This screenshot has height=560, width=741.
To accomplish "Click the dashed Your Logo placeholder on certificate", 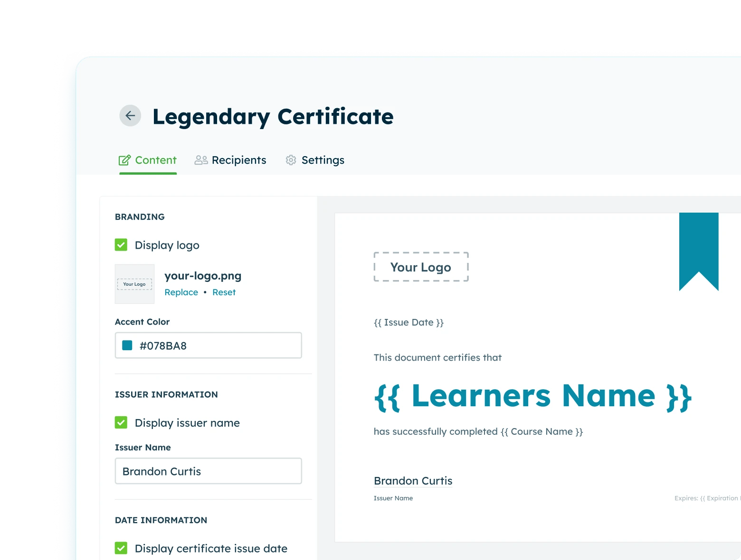I will (x=421, y=267).
